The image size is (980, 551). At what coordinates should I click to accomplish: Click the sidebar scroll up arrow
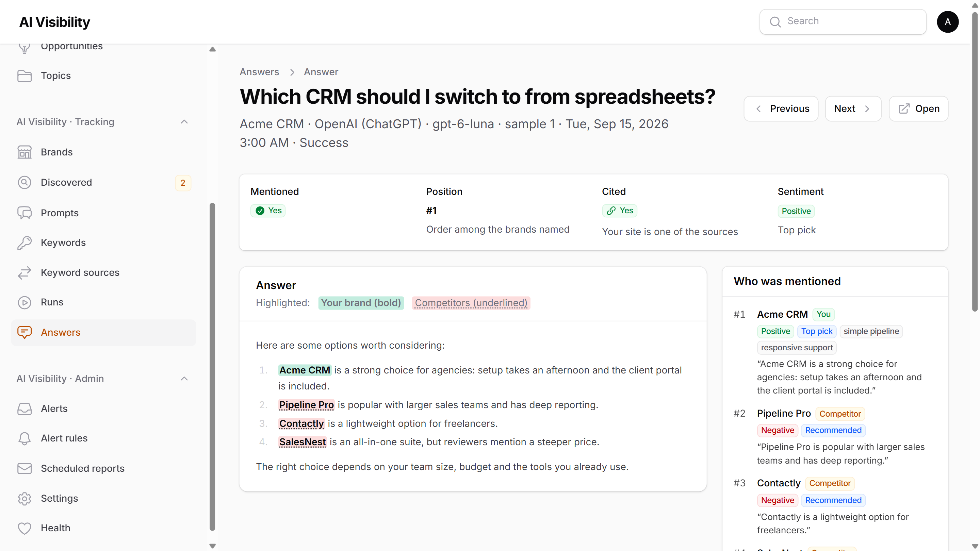(213, 49)
